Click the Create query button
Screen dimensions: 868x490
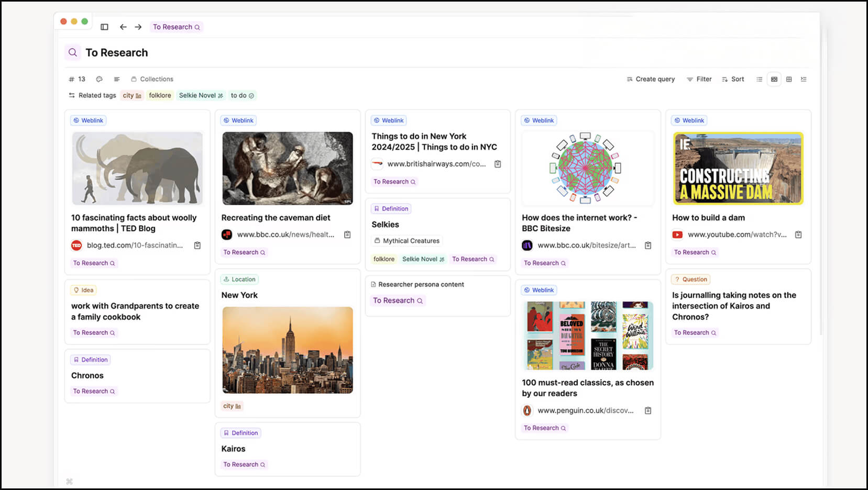tap(651, 79)
